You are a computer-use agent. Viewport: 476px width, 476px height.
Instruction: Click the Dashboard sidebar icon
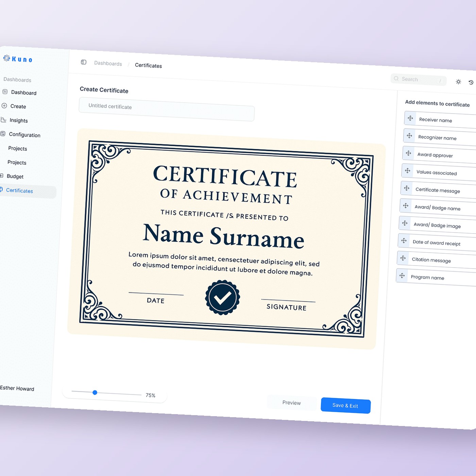tap(5, 91)
